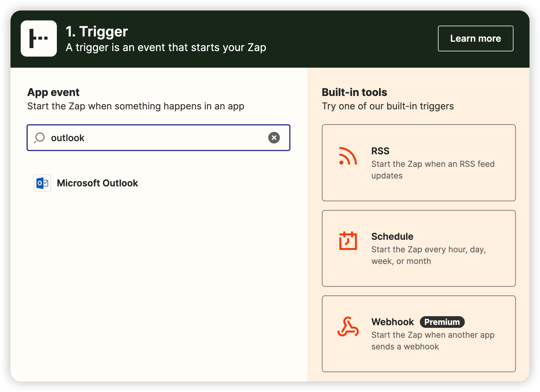540x392 pixels.
Task: Focus the app search field containing outlook
Action: (157, 138)
